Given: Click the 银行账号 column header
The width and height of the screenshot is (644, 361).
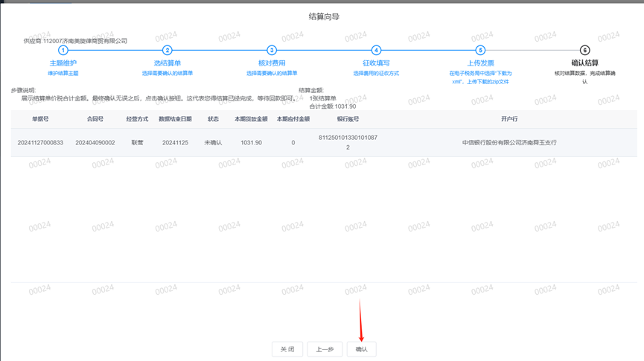Looking at the screenshot, I should (348, 119).
